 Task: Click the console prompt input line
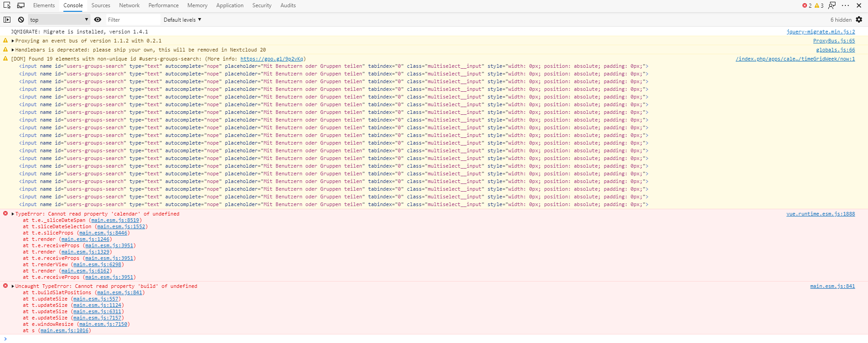(434, 339)
